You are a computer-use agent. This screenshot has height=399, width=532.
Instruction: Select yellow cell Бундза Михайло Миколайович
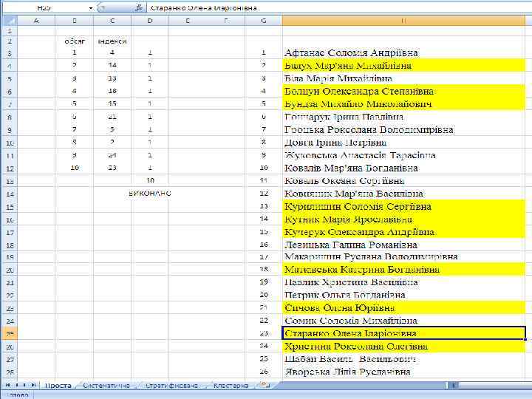coord(403,104)
